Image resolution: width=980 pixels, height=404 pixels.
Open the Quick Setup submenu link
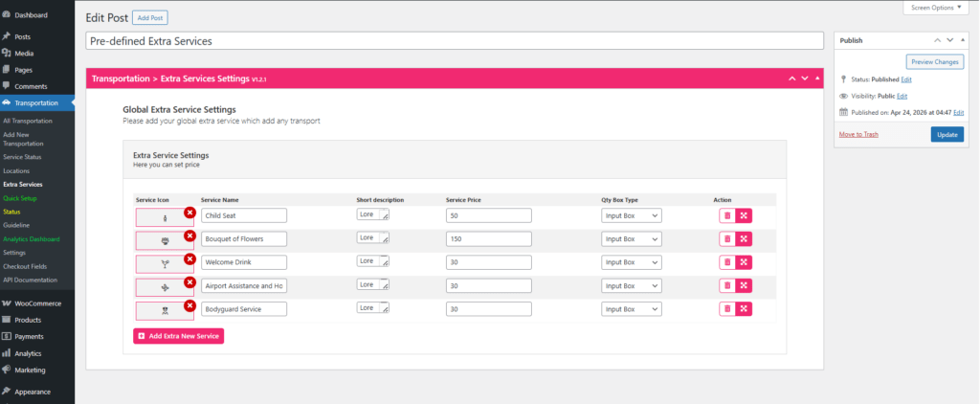click(20, 198)
